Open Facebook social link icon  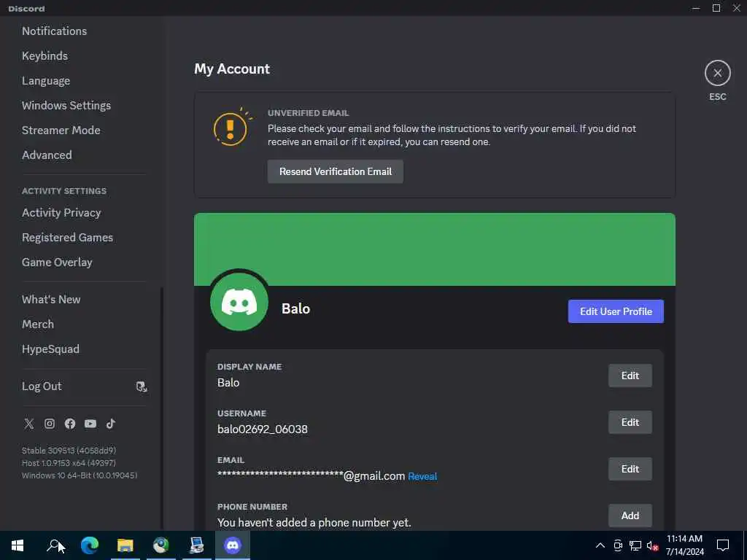(x=70, y=424)
